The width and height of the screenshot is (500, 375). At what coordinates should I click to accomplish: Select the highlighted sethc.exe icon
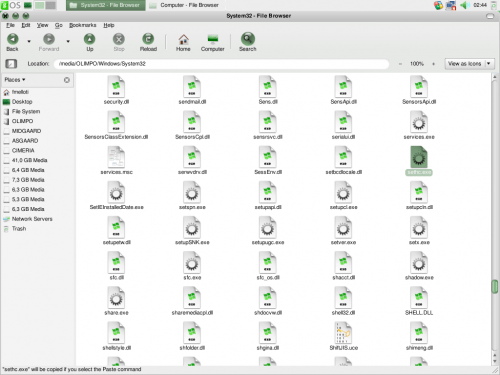(x=419, y=157)
